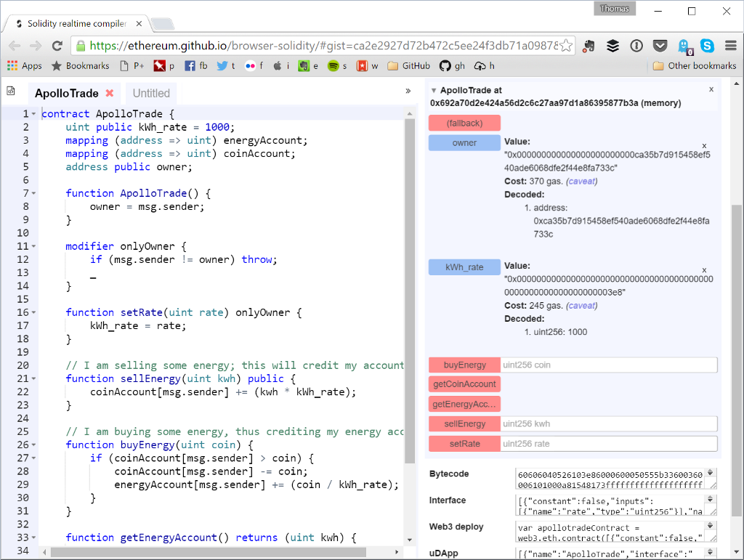Open the file browser panel icon
The height and width of the screenshot is (560, 744).
(x=11, y=92)
